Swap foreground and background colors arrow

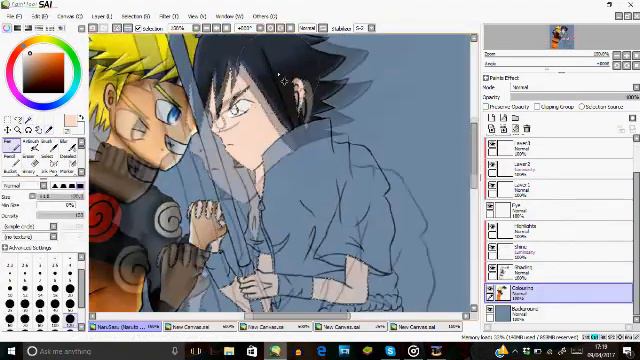[81, 118]
